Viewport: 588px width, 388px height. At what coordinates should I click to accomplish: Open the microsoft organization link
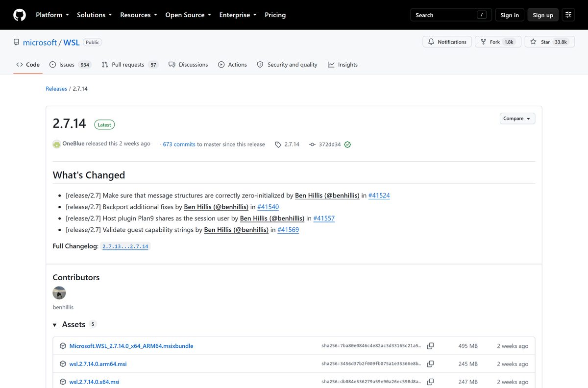pyautogui.click(x=40, y=43)
